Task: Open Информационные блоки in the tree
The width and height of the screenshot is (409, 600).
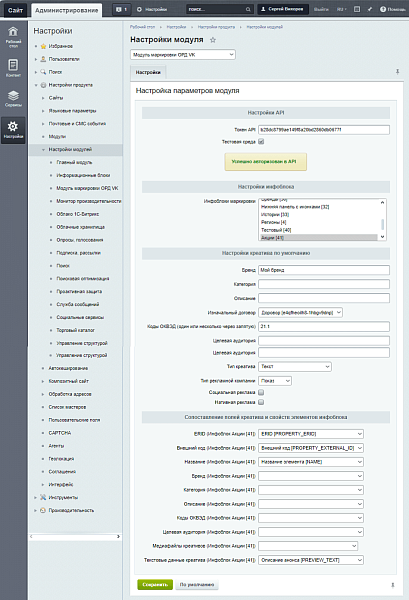Action: [83, 175]
